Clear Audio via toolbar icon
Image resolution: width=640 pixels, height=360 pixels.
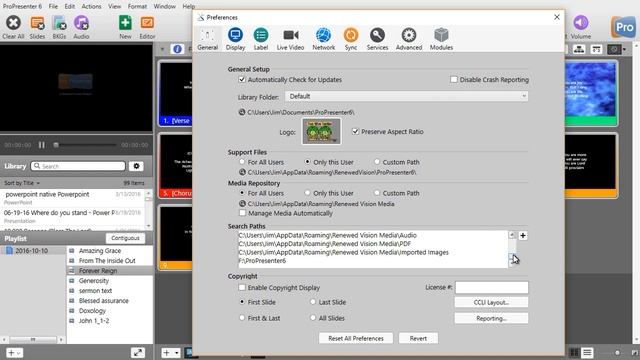81,23
